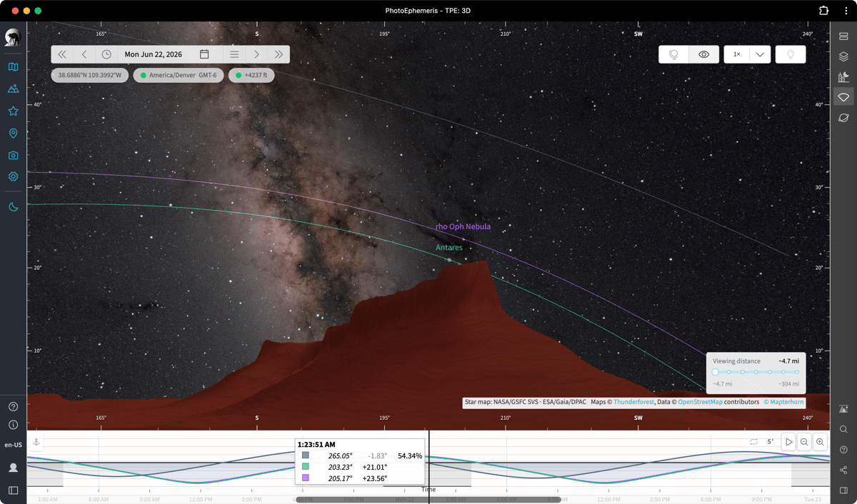Open settings gear in left sidebar

(13, 176)
